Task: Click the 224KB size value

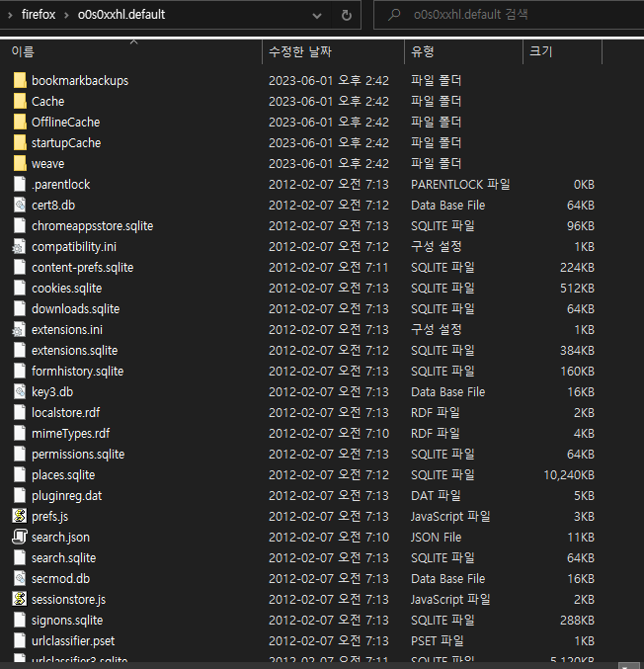Action: (577, 268)
